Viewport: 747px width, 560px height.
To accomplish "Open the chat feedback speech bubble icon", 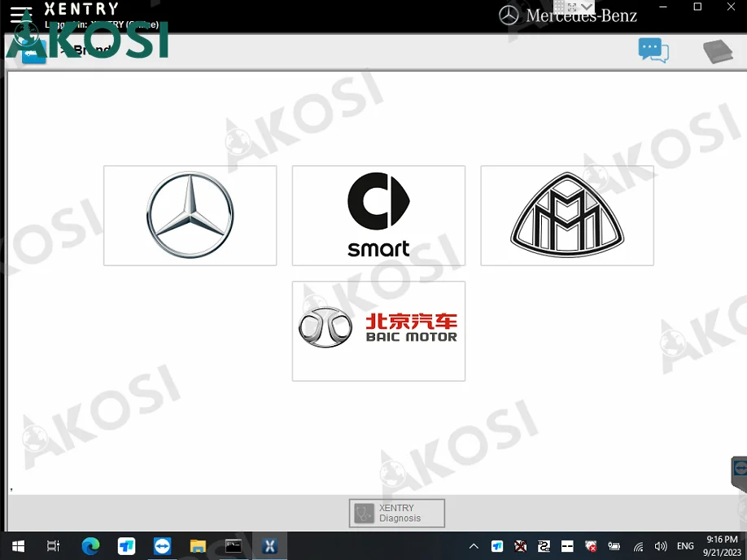I will click(x=653, y=51).
